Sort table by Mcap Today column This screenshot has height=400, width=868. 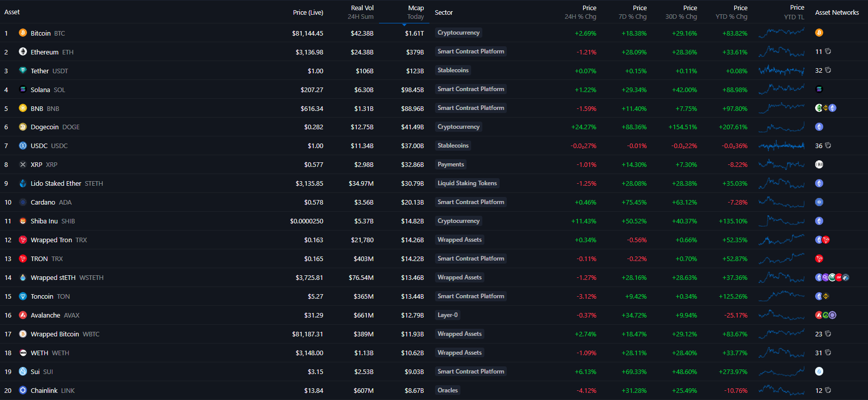click(415, 12)
